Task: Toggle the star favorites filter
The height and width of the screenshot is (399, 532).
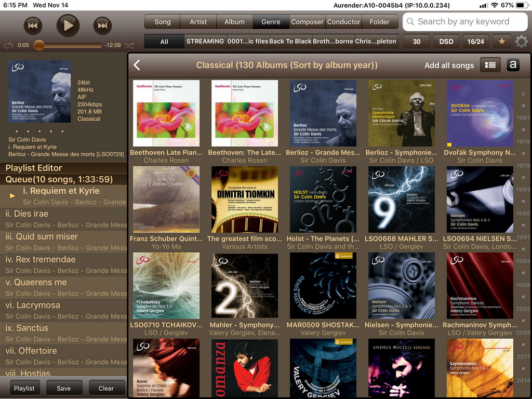Action: pos(501,42)
